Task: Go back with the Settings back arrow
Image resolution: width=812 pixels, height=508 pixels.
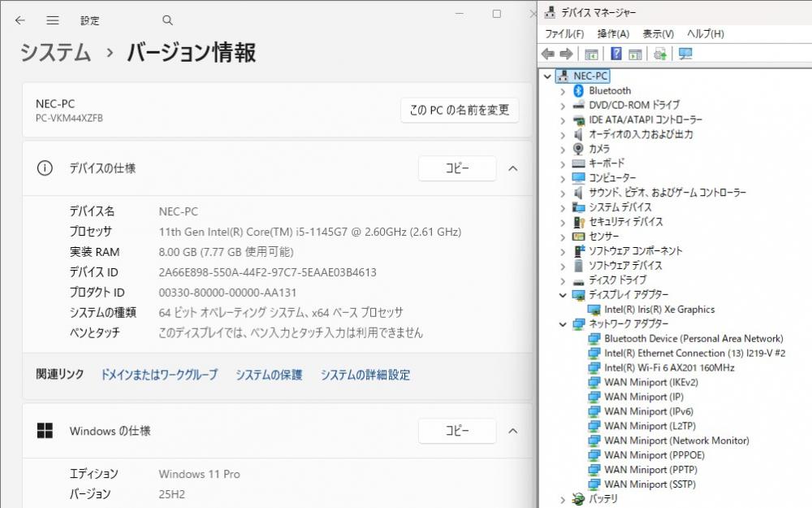Action: pyautogui.click(x=19, y=20)
